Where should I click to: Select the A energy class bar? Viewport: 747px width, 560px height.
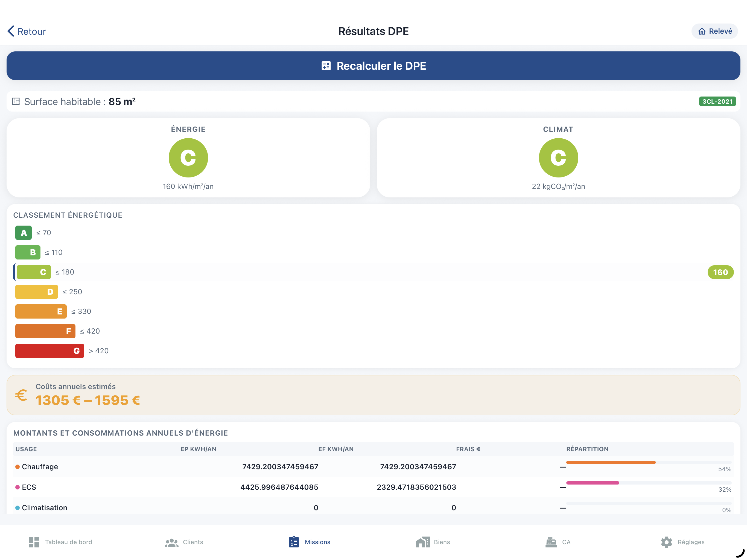pyautogui.click(x=23, y=233)
